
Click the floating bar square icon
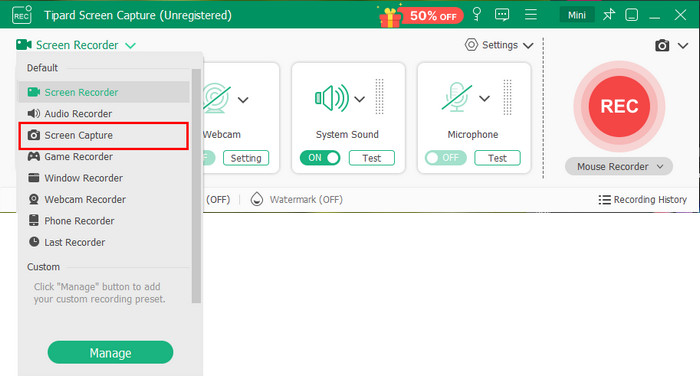[x=631, y=15]
